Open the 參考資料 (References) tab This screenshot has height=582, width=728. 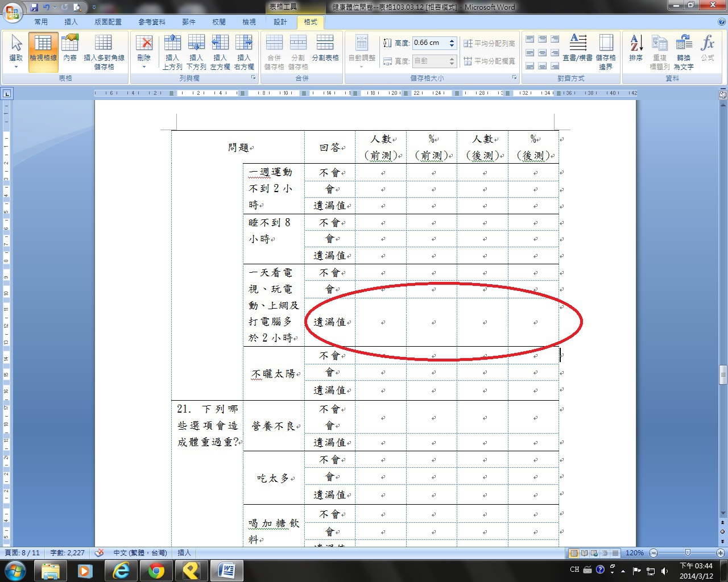point(152,22)
